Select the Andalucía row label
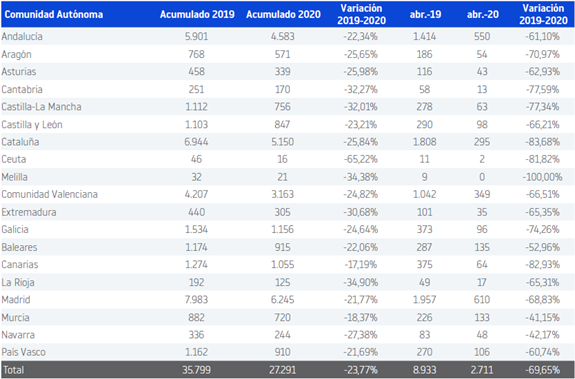The width and height of the screenshot is (575, 379). 22,36
